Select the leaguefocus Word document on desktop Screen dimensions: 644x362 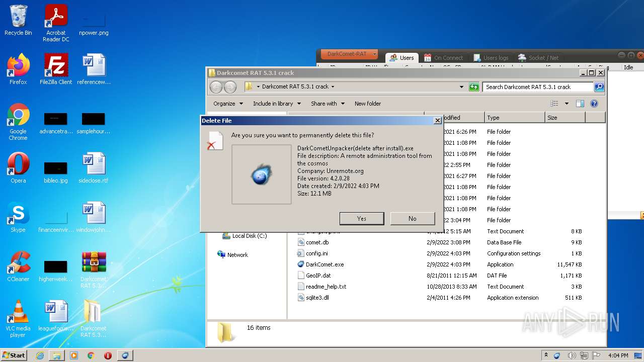point(56,316)
